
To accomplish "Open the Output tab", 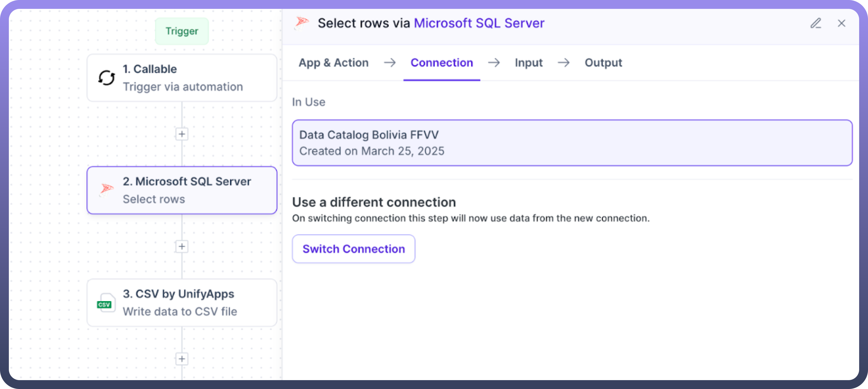I will (603, 63).
